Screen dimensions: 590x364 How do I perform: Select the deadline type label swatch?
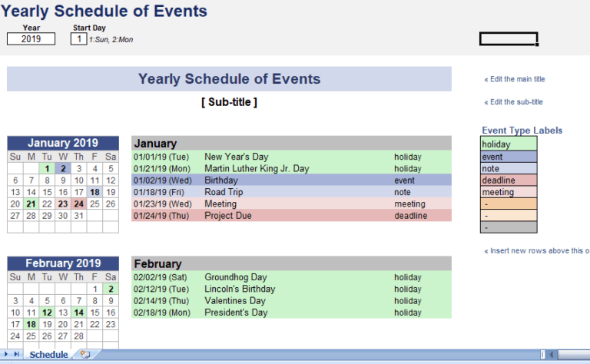(509, 180)
